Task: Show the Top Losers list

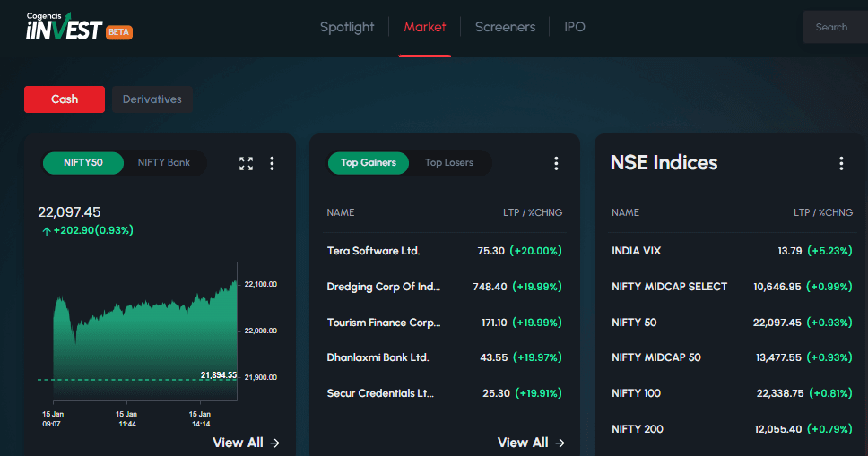Action: point(449,163)
